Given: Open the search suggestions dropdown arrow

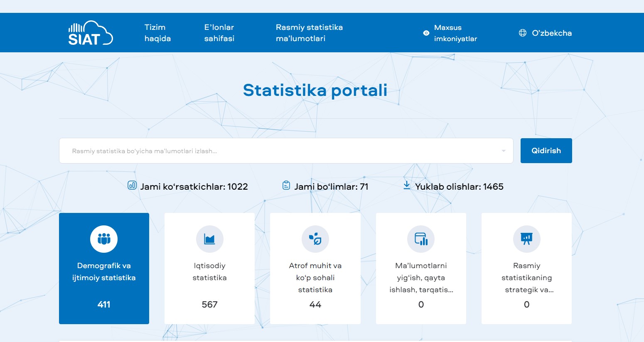Looking at the screenshot, I should tap(503, 151).
